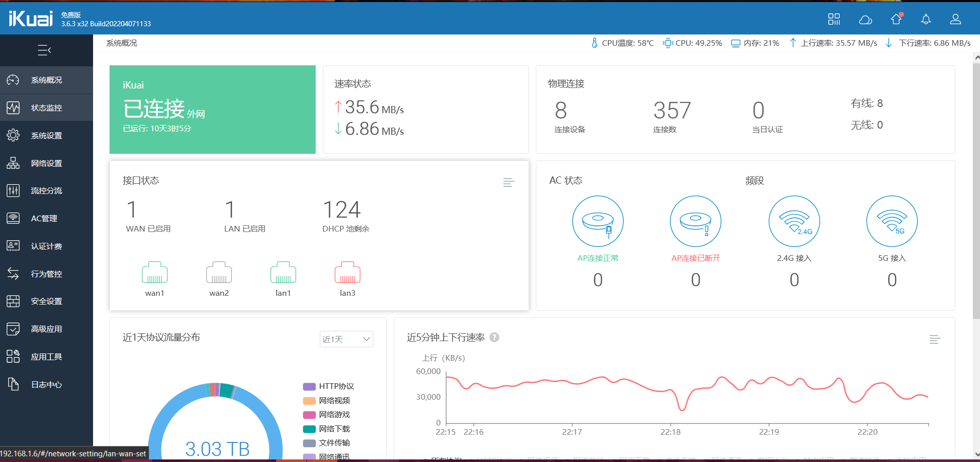Image resolution: width=980 pixels, height=462 pixels.
Task: Open 系统设置 via its gear icon
Action: click(13, 135)
